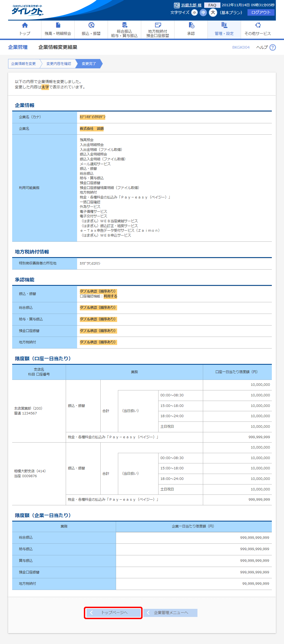Open the 残高・明細照会 document icon
This screenshot has width=284, height=644.
[x=58, y=25]
